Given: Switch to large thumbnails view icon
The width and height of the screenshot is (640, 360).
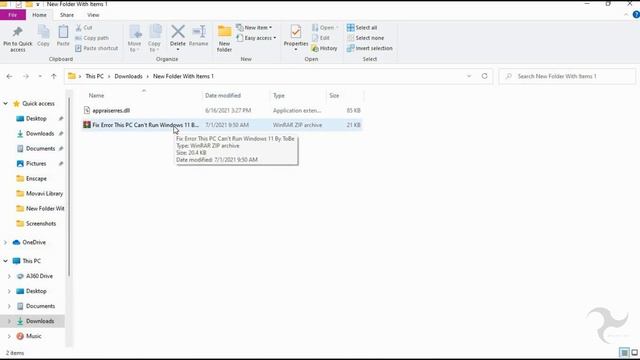Looking at the screenshot, I should 634,352.
